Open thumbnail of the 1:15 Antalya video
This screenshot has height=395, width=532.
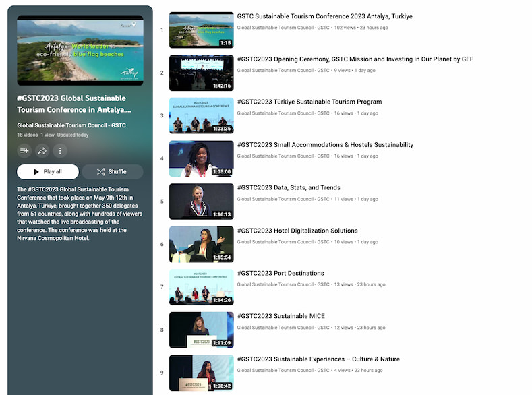coord(202,30)
